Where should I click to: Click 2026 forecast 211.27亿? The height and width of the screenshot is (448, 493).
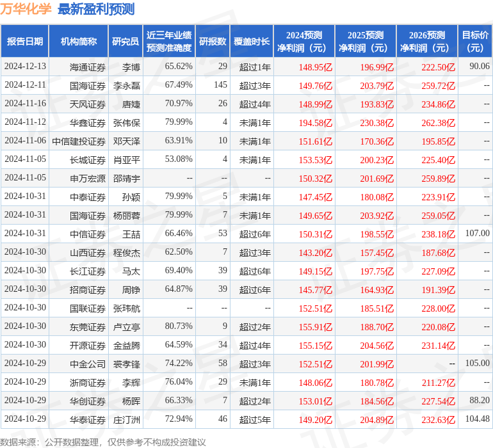439,382
